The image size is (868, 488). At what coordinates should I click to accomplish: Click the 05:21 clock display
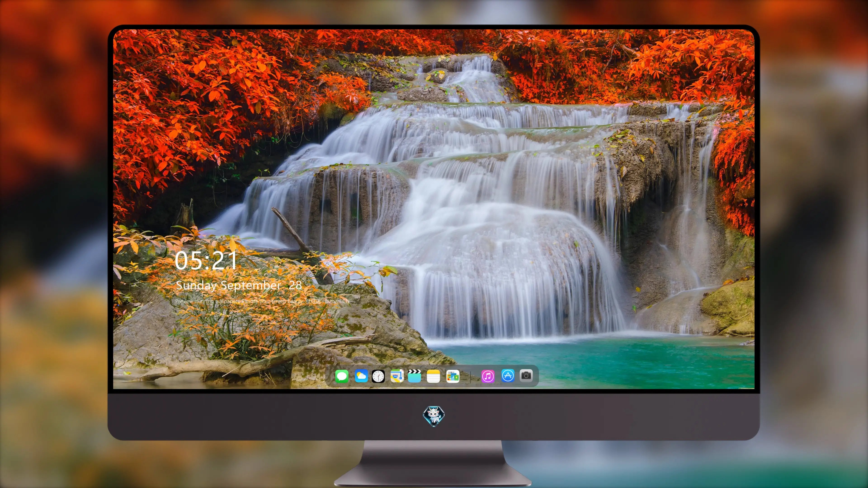206,260
